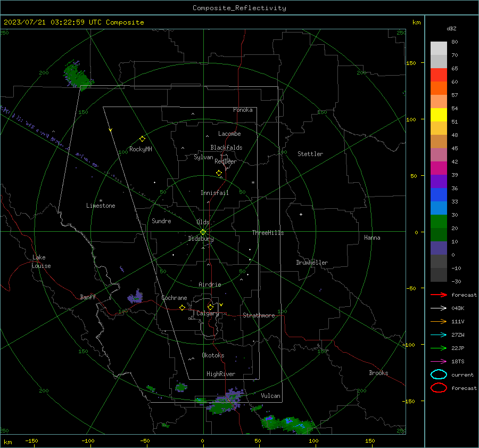Click the Composite_Reflectivity title text

click(x=239, y=8)
